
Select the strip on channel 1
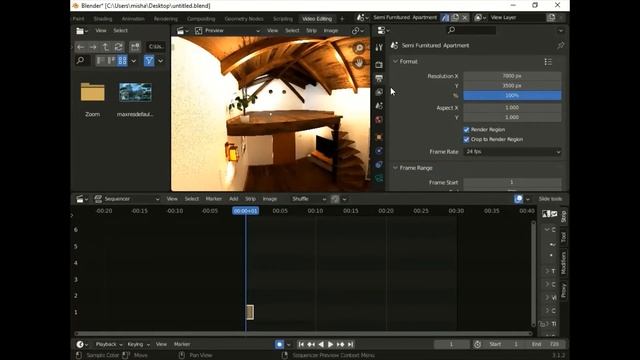click(250, 312)
